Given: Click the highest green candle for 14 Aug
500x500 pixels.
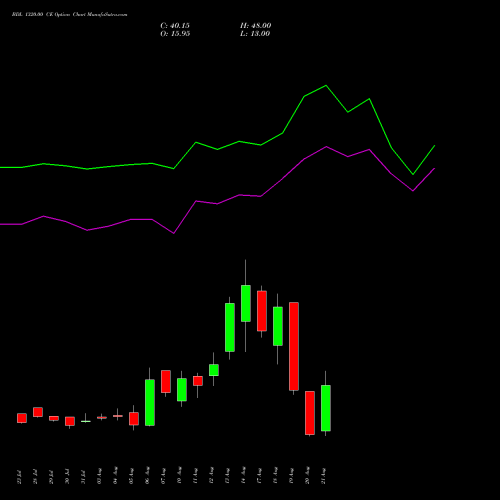Looking at the screenshot, I should click(x=246, y=303).
